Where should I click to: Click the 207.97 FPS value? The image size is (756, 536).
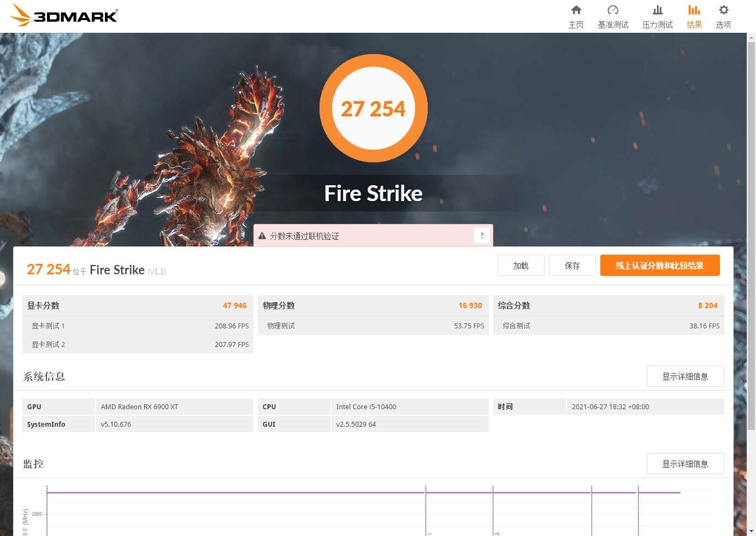[x=232, y=344]
